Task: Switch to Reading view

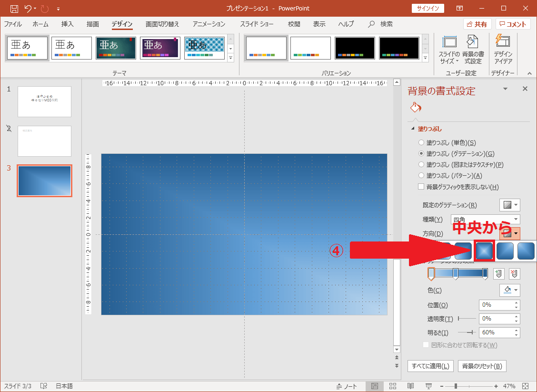Action: tap(411, 386)
